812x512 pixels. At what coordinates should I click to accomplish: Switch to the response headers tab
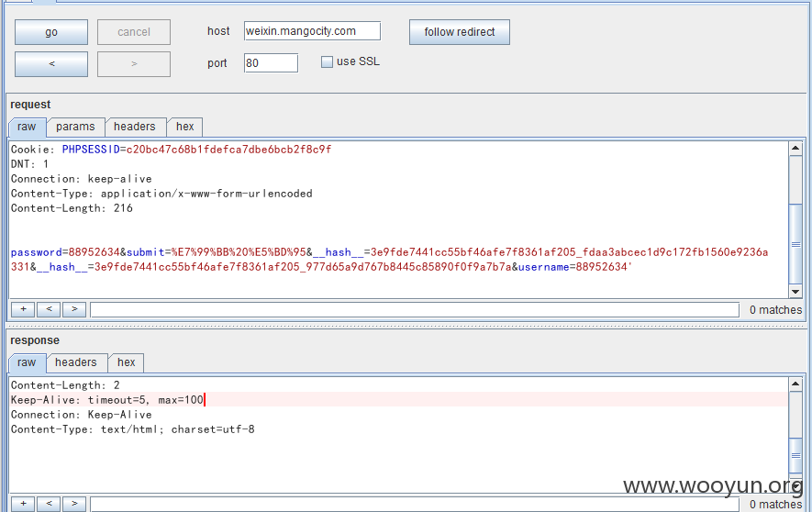[x=76, y=362]
